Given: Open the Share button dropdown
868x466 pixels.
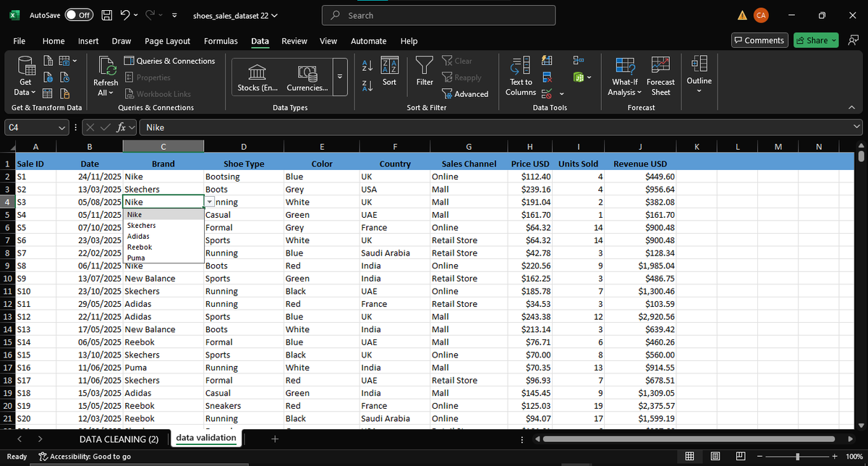Looking at the screenshot, I should [834, 41].
